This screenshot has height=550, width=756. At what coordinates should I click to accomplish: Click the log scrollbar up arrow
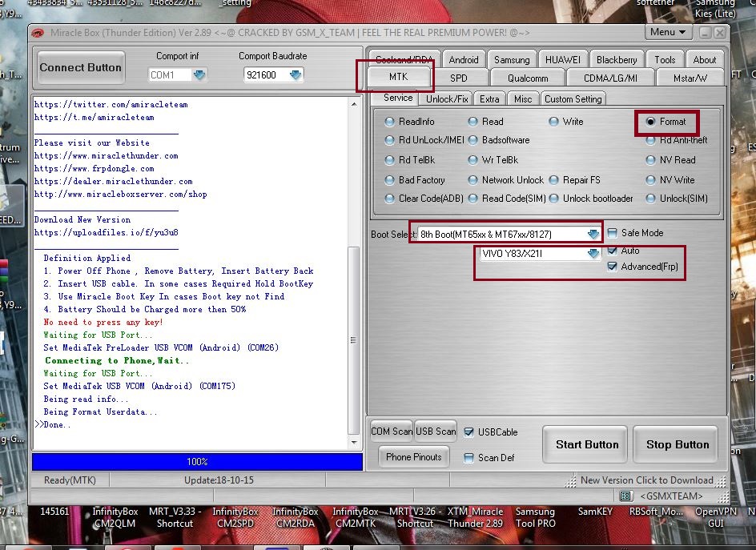pos(354,105)
